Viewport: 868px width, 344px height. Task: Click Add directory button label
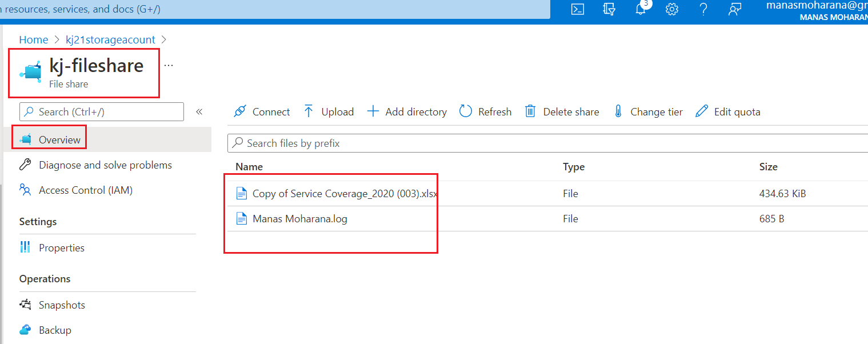pos(416,112)
